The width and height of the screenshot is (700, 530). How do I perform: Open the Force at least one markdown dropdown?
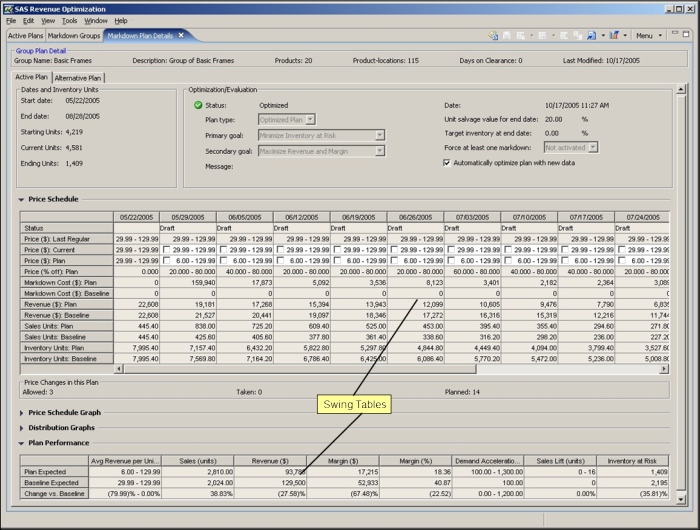[x=593, y=147]
